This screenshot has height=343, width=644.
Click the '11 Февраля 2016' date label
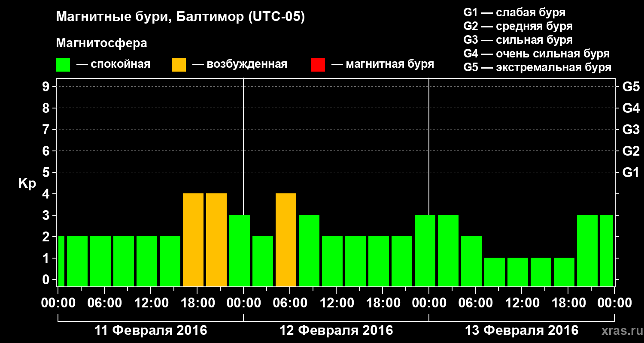coord(151,331)
